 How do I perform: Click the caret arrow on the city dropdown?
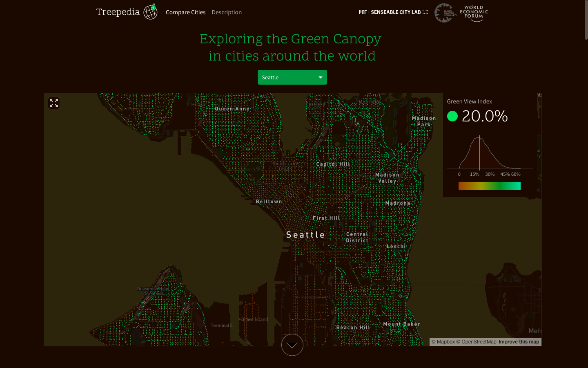pyautogui.click(x=320, y=77)
